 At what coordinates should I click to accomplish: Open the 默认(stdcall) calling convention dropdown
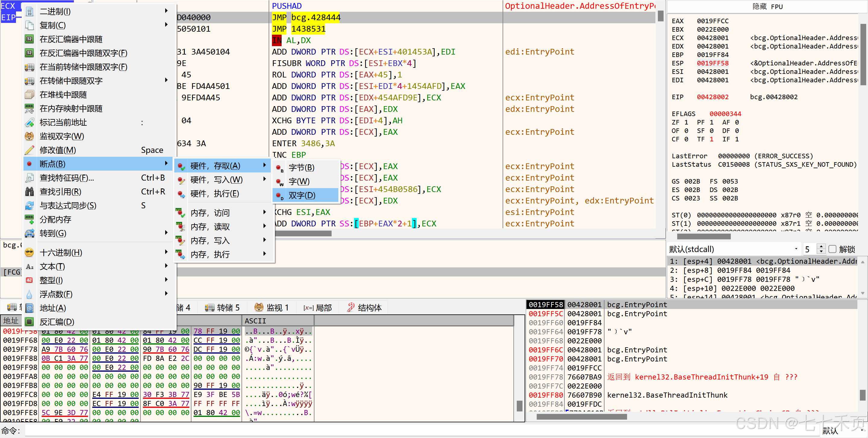click(x=796, y=249)
